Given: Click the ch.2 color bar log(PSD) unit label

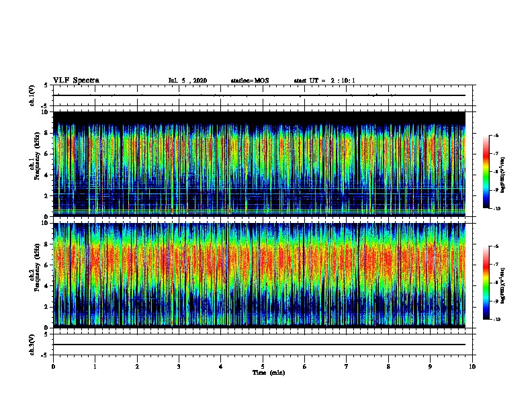Looking at the screenshot, I should pyautogui.click(x=502, y=286).
